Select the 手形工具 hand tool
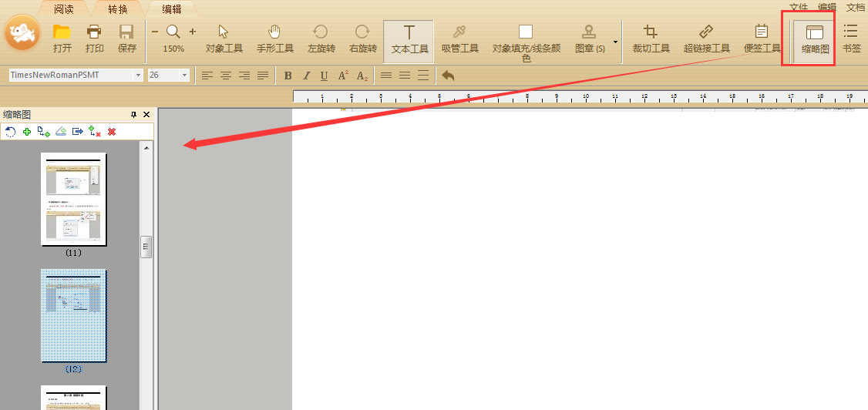Screen dimensions: 868x410 (x=275, y=39)
